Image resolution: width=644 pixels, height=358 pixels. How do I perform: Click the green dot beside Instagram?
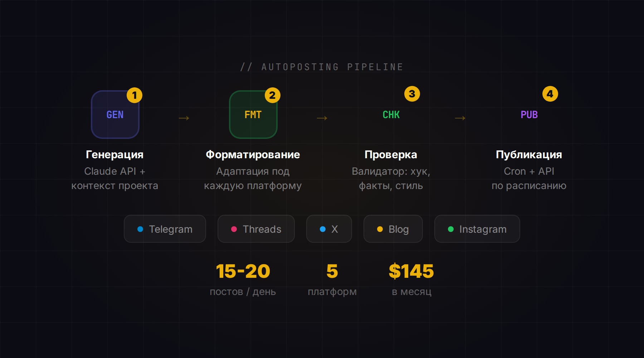(451, 229)
